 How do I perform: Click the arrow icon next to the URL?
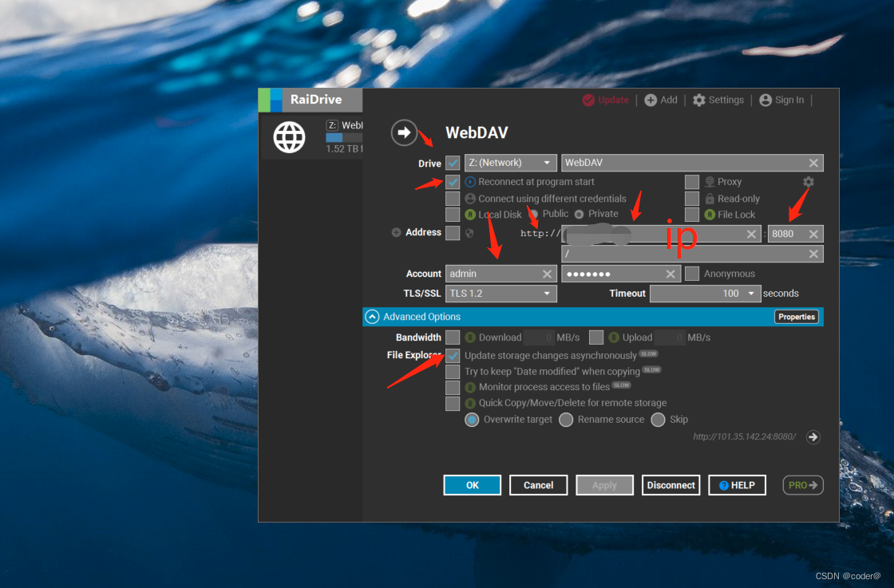point(813,437)
